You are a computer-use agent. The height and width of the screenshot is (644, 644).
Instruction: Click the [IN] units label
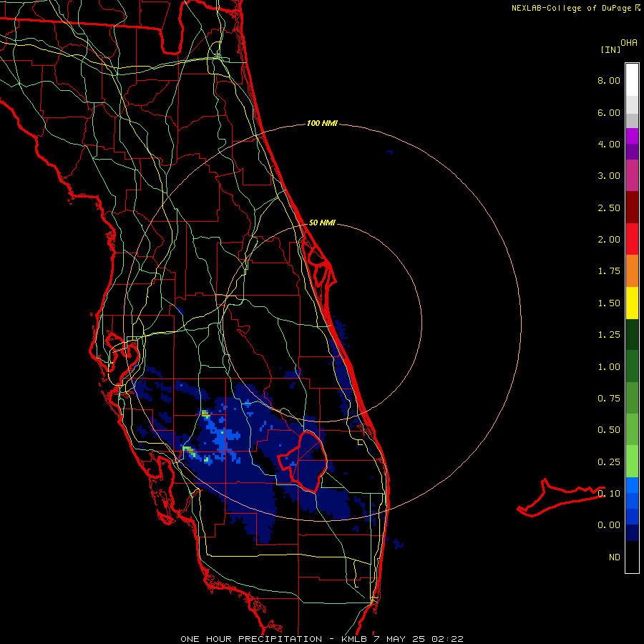point(610,49)
